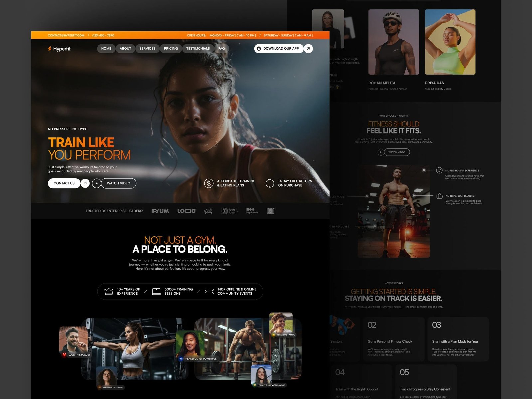Screen dimensions: 532x399
Task: Click the laptop icon for 5000+ Training Sessions
Action: tap(156, 292)
